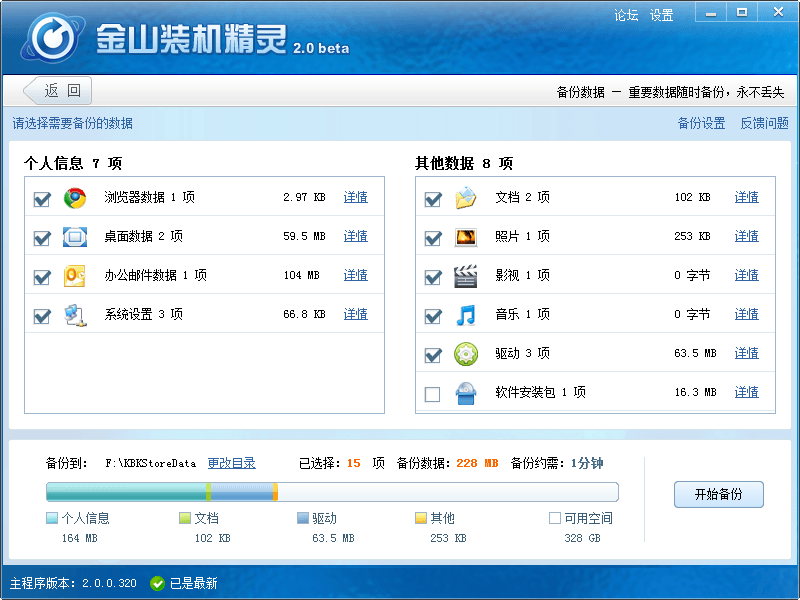This screenshot has height=600, width=800.
Task: Select the 驱动 driver icon
Action: (x=465, y=353)
